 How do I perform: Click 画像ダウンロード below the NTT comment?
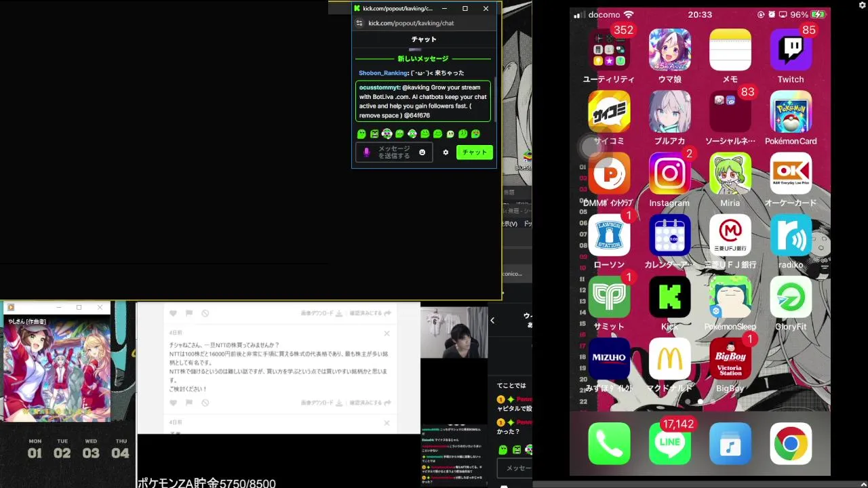point(321,403)
